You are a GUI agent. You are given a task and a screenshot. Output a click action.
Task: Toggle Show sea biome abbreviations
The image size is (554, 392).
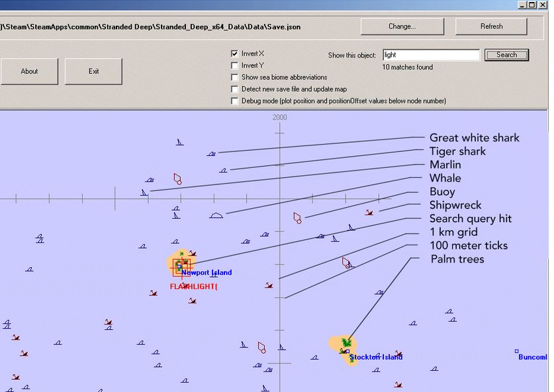pyautogui.click(x=234, y=77)
